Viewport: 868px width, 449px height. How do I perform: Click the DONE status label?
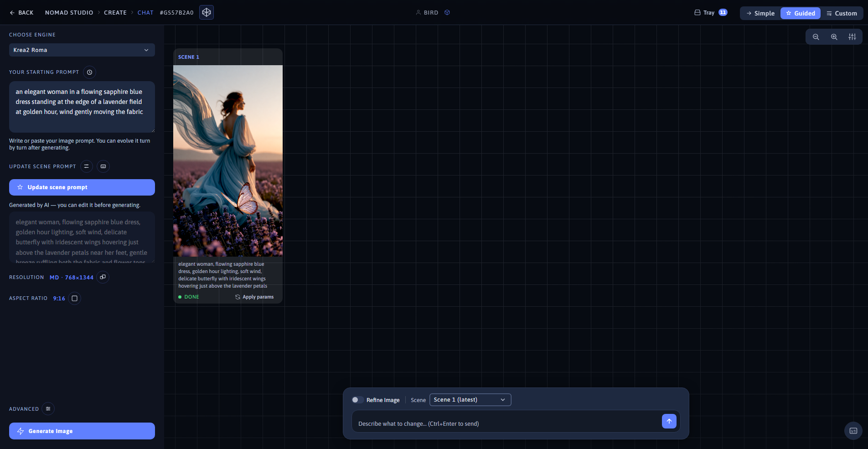click(189, 297)
